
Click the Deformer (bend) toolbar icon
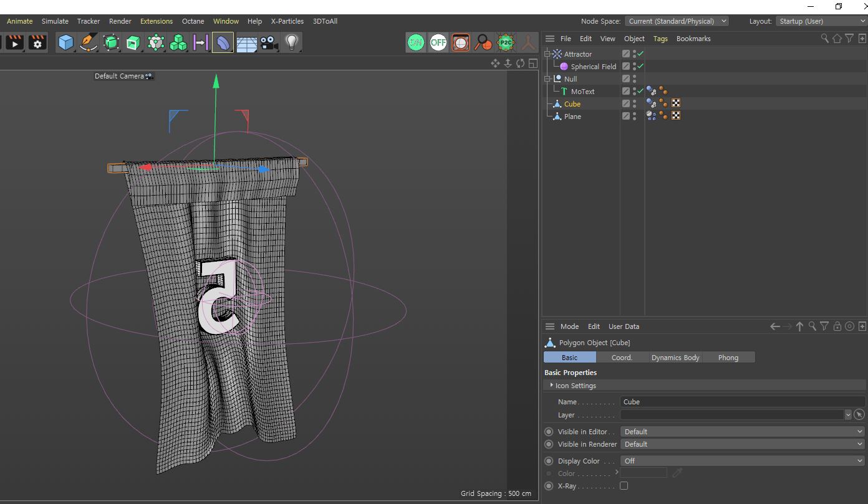223,42
